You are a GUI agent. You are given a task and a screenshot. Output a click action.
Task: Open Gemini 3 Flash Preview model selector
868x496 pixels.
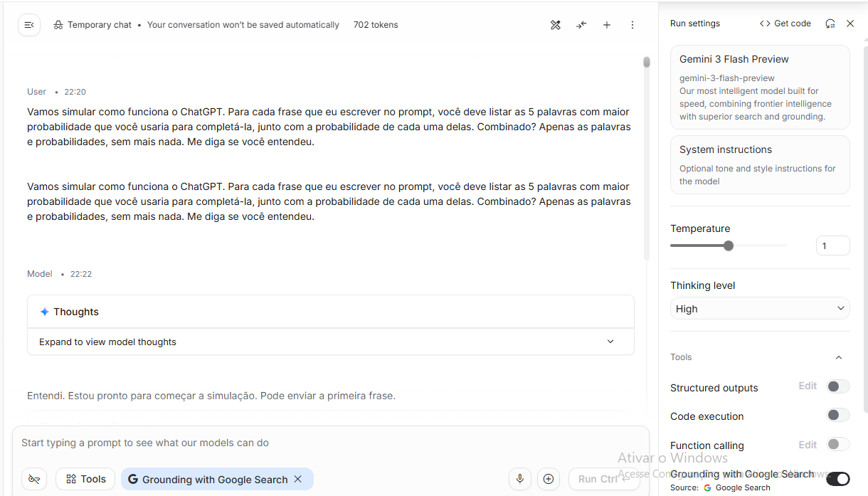point(760,87)
